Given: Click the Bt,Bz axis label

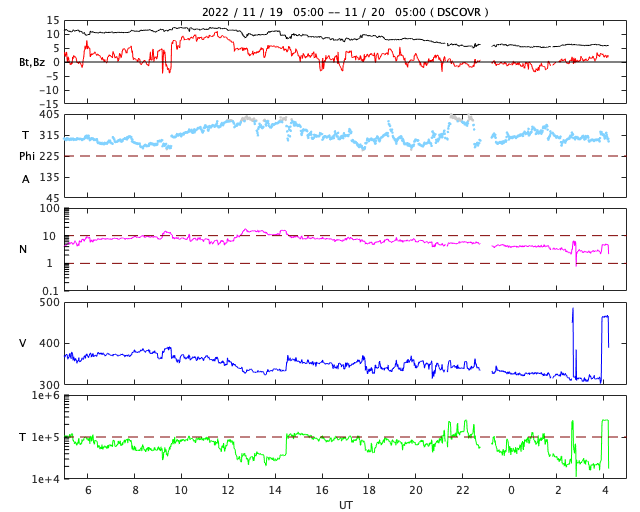Looking at the screenshot, I should (x=31, y=62).
